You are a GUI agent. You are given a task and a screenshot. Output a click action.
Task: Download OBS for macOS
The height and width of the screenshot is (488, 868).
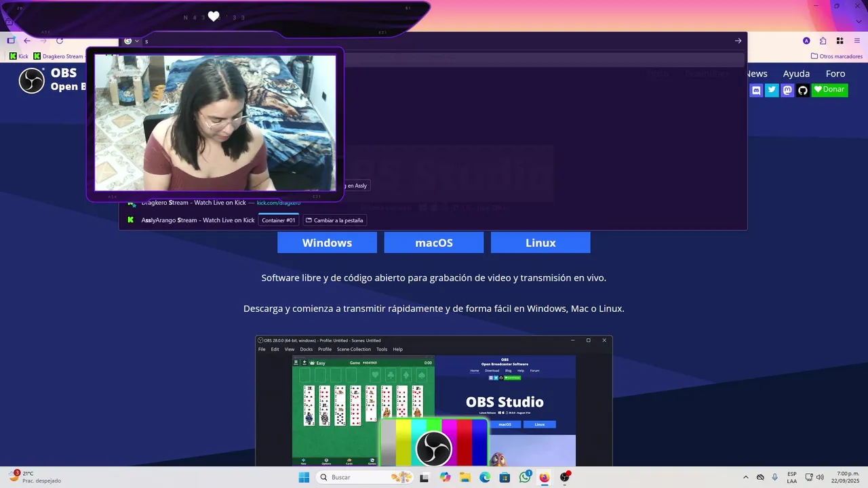tap(434, 243)
